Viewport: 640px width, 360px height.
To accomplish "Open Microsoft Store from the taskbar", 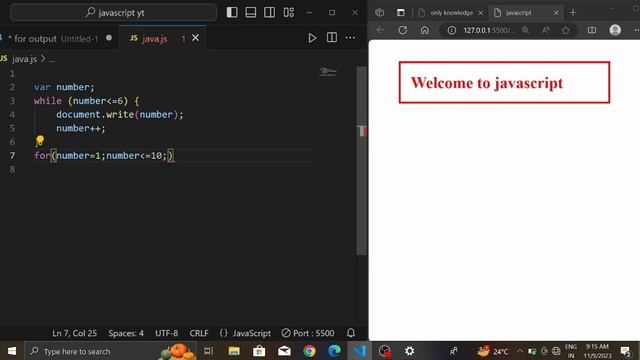I will pos(259,351).
